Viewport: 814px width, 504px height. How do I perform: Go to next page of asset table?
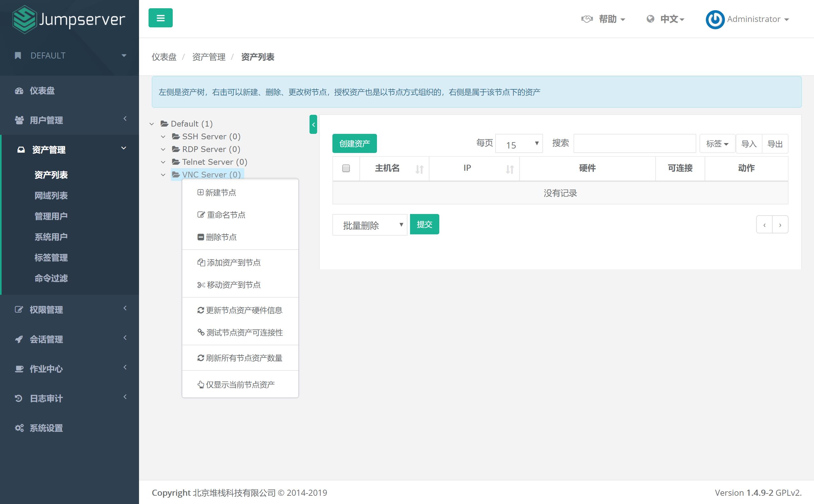(780, 225)
